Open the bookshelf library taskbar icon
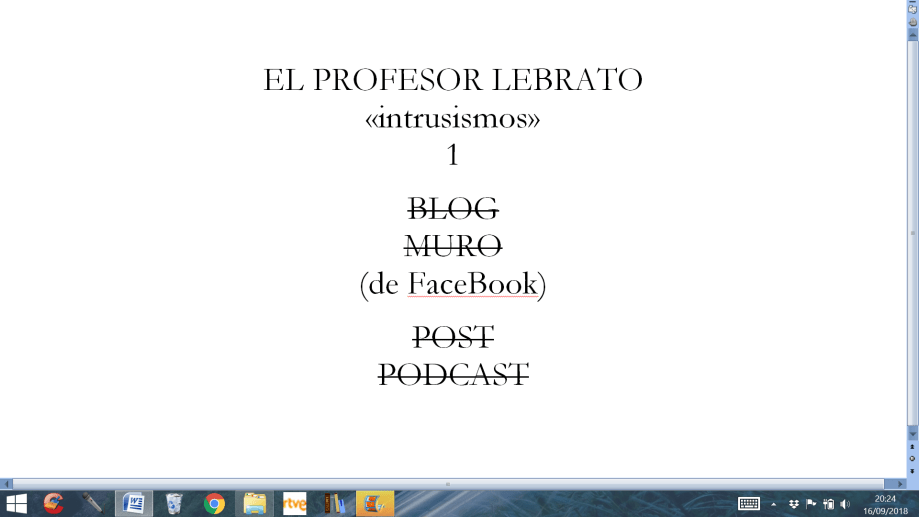 pos(334,503)
